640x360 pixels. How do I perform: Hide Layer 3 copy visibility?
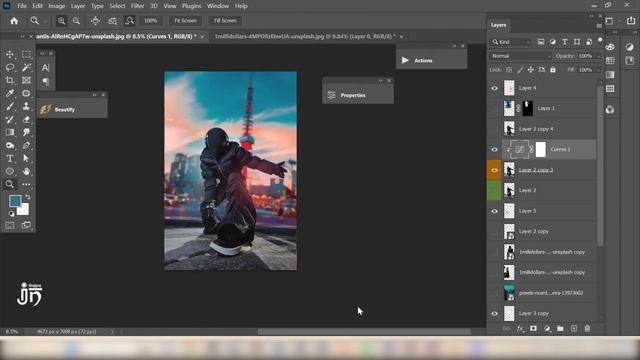pyautogui.click(x=494, y=313)
